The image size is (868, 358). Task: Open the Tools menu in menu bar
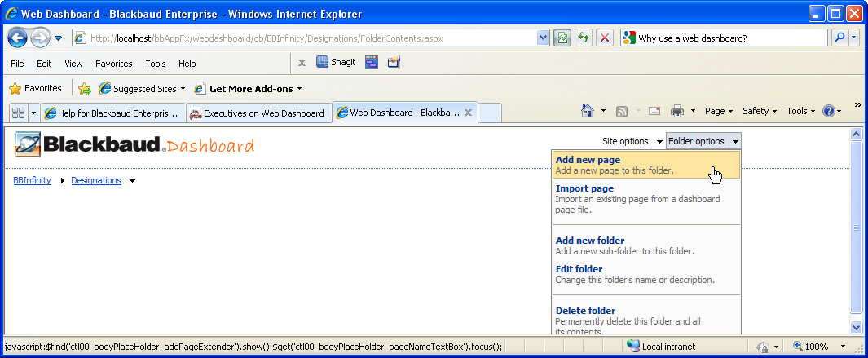point(155,64)
